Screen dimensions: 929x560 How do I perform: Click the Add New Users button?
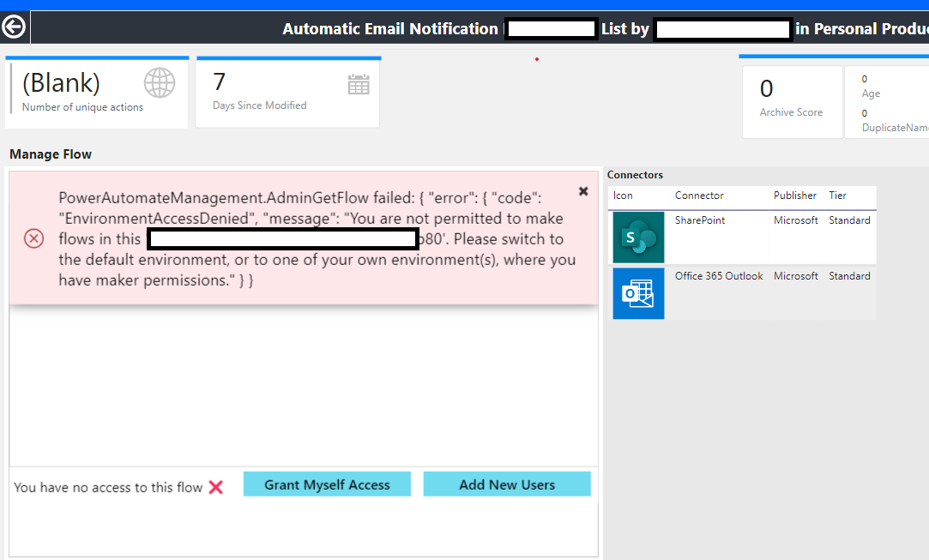507,484
